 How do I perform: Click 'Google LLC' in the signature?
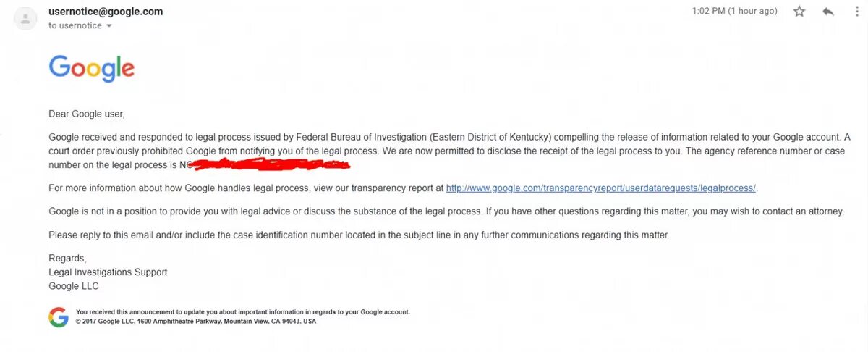coord(74,286)
